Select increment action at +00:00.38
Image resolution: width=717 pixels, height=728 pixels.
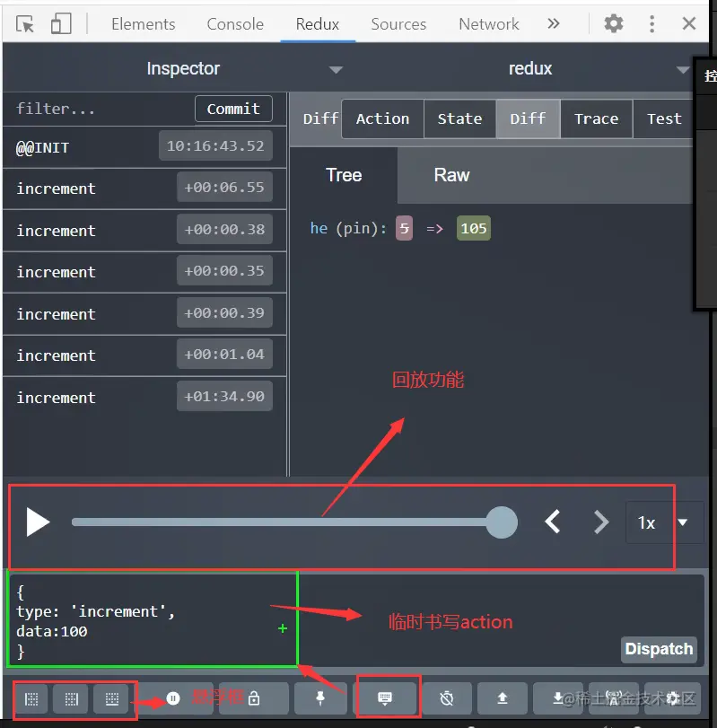pyautogui.click(x=144, y=231)
